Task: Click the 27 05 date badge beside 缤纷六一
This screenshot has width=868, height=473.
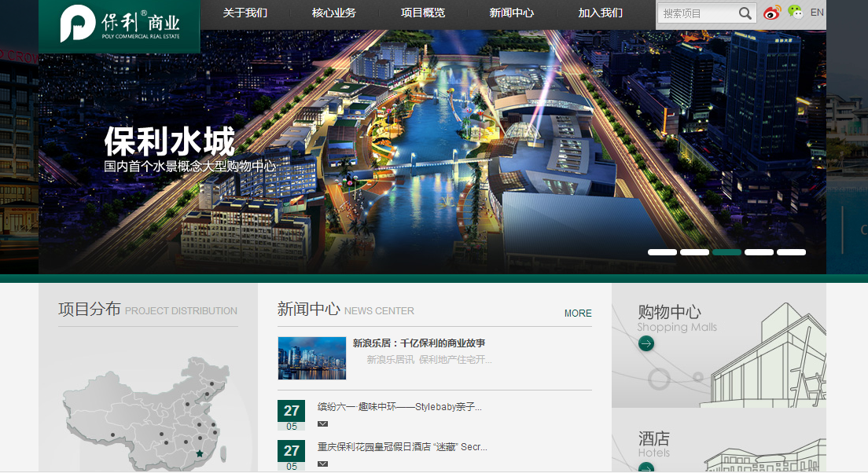Action: click(x=291, y=416)
